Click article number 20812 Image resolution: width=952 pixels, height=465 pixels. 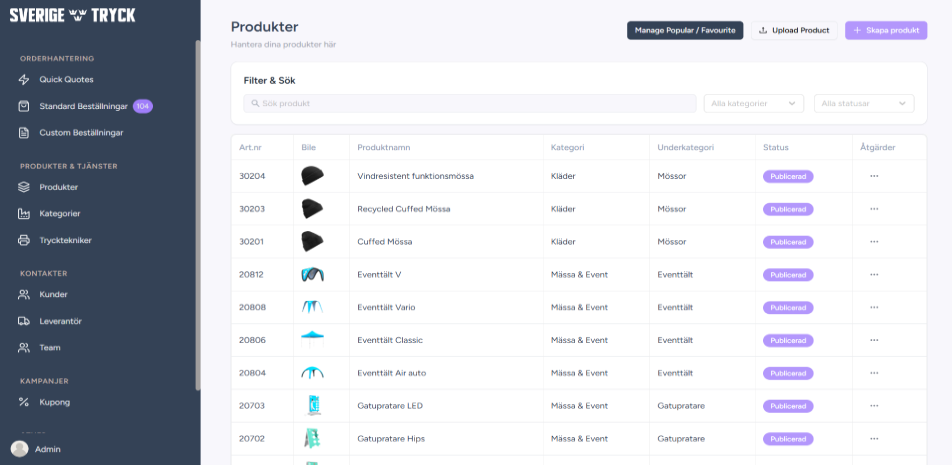251,274
